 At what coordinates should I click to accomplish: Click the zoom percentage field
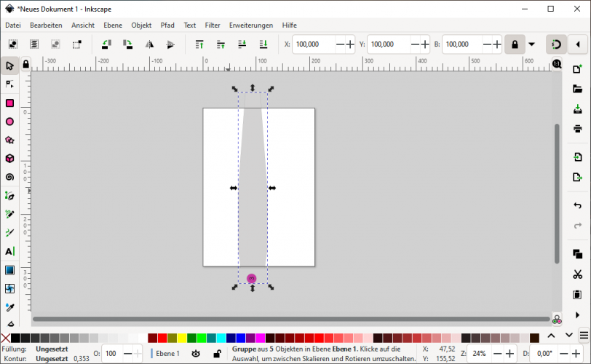[480, 354]
